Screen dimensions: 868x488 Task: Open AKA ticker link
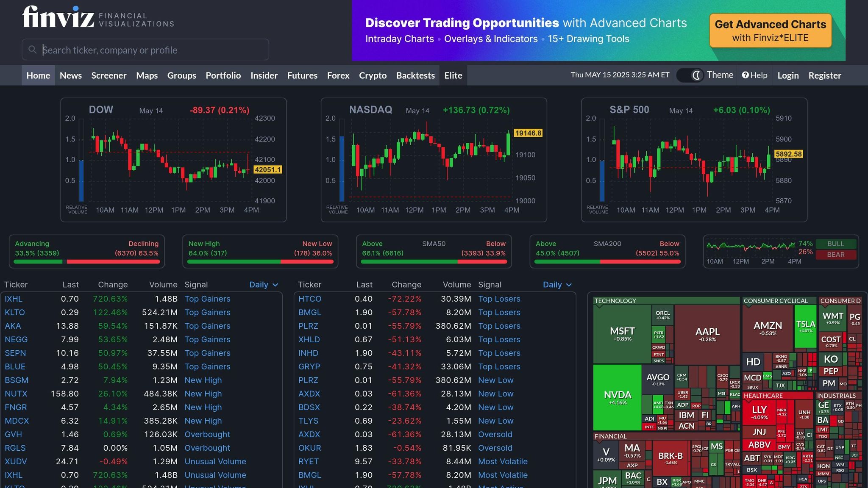click(13, 326)
